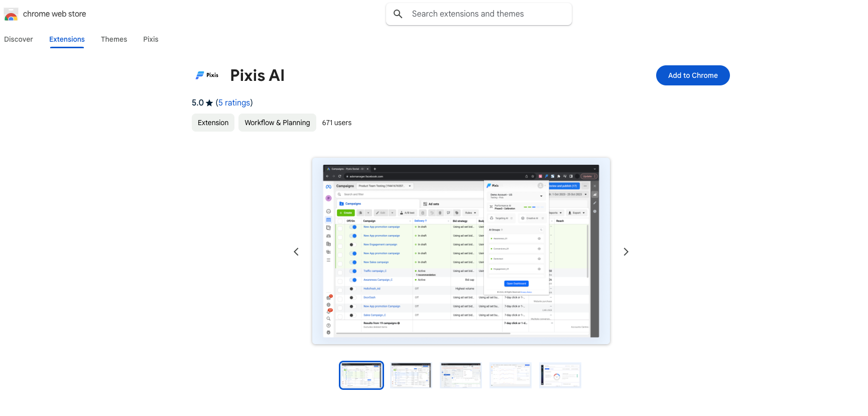868x416 pixels.
Task: Click the Chrome Web Store logo
Action: click(x=11, y=14)
